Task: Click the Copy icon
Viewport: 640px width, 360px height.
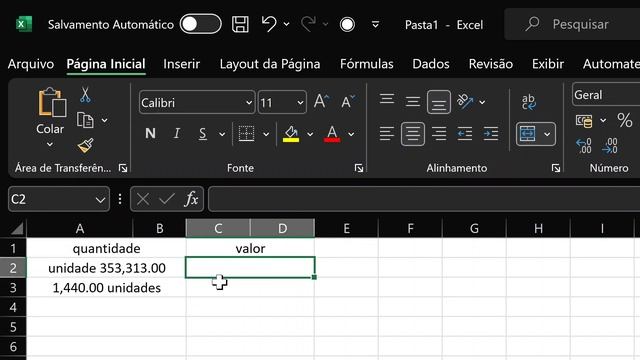Action: [85, 120]
